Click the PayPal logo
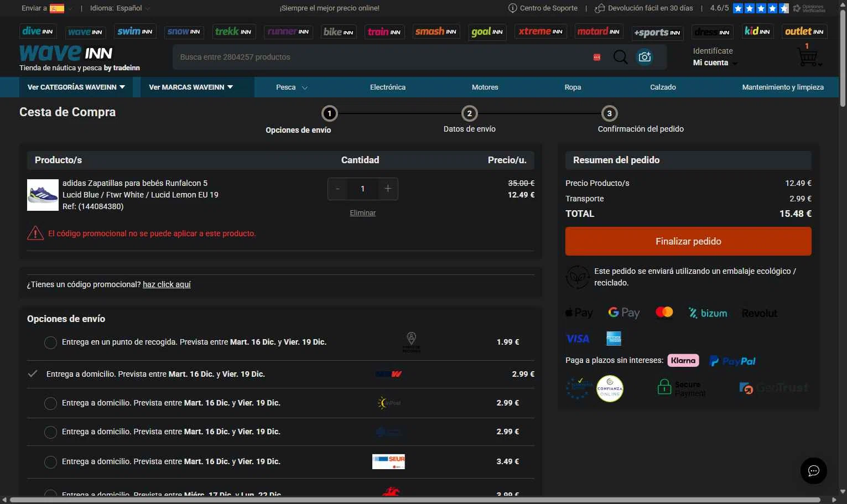Screen dimensions: 847x504 coord(732,361)
